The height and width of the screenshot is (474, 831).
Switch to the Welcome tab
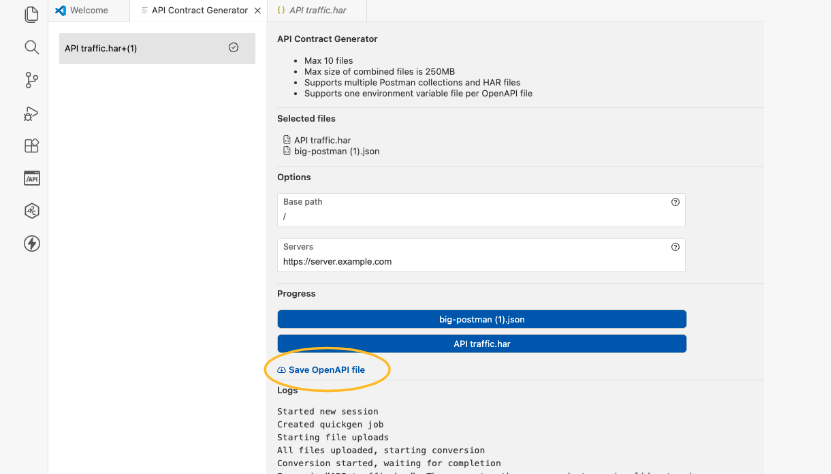click(89, 10)
